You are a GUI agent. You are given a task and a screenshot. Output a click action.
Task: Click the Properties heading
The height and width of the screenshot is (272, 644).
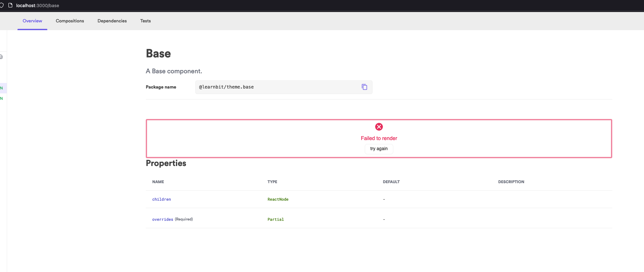[166, 163]
